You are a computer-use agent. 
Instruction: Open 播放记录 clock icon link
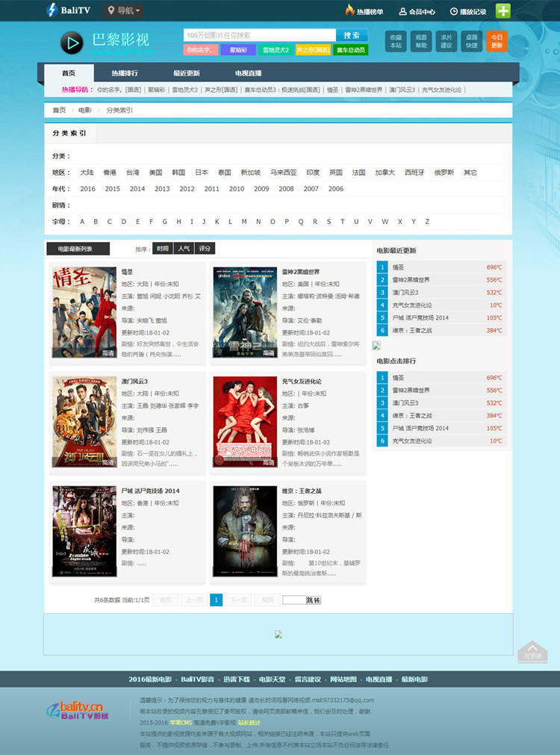point(454,12)
